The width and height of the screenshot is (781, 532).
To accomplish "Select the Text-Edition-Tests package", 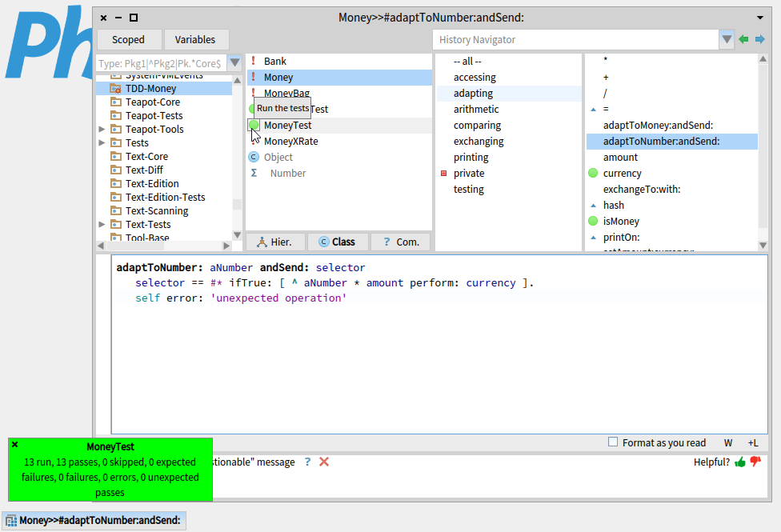I will click(x=164, y=197).
